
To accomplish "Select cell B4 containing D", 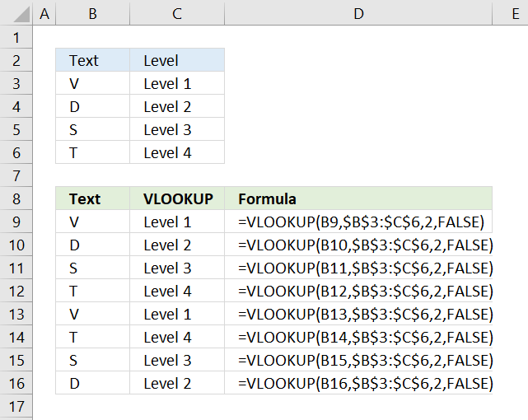I will [92, 106].
